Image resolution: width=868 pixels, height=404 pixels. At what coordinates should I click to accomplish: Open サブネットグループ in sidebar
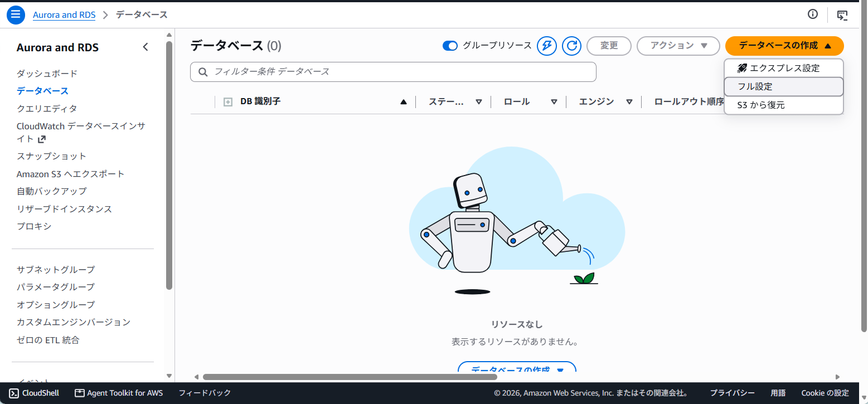(x=56, y=270)
